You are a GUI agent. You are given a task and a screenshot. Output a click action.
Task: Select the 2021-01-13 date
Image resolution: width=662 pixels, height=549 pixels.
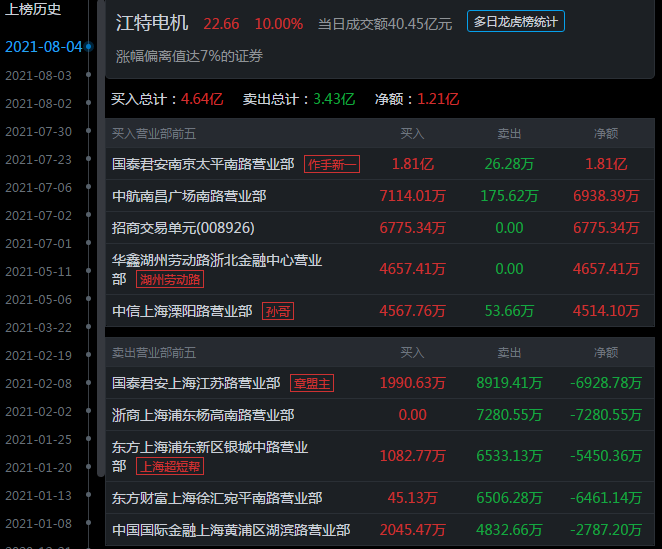pyautogui.click(x=38, y=496)
